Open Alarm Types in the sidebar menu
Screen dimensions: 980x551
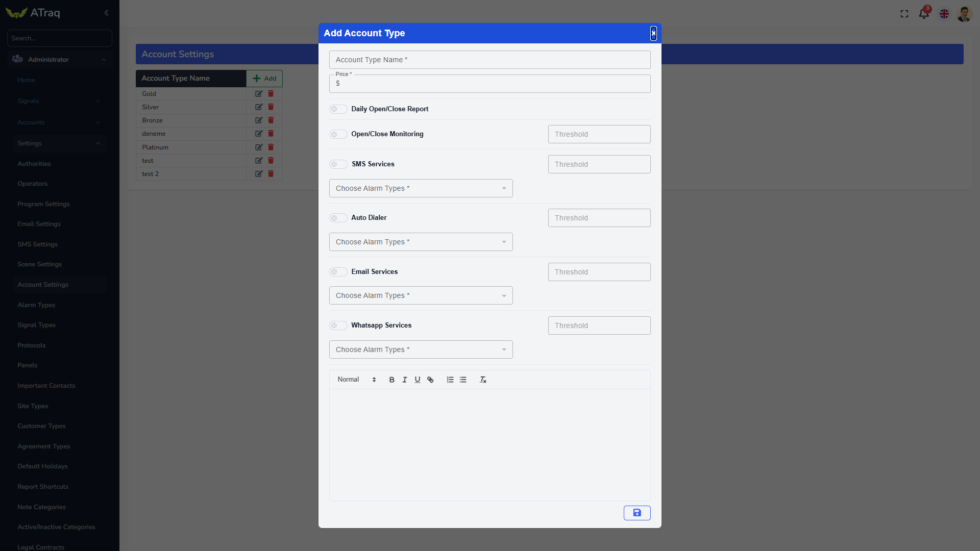[x=36, y=305]
